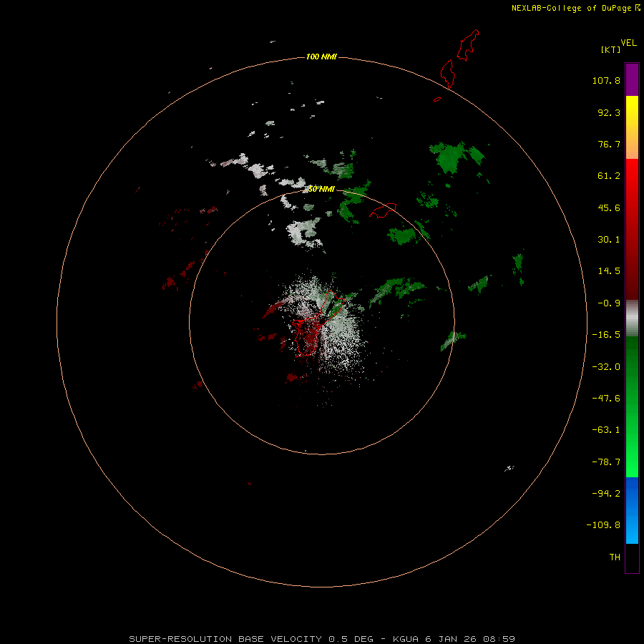Click the [KT] units label
644x644 pixels.
click(610, 49)
